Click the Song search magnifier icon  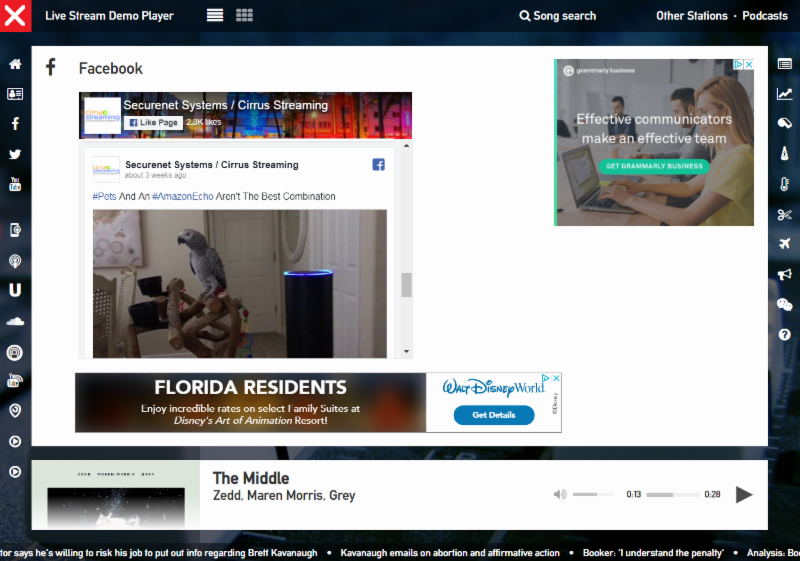coord(524,16)
